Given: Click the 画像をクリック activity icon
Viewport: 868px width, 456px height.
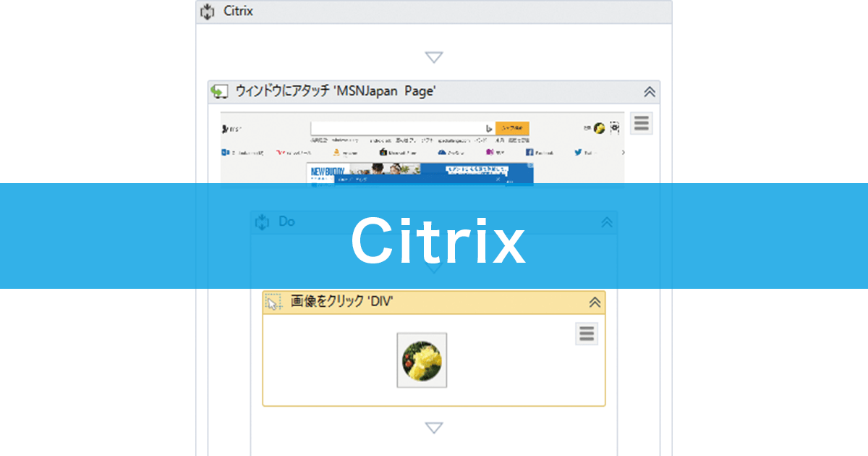Looking at the screenshot, I should [273, 303].
